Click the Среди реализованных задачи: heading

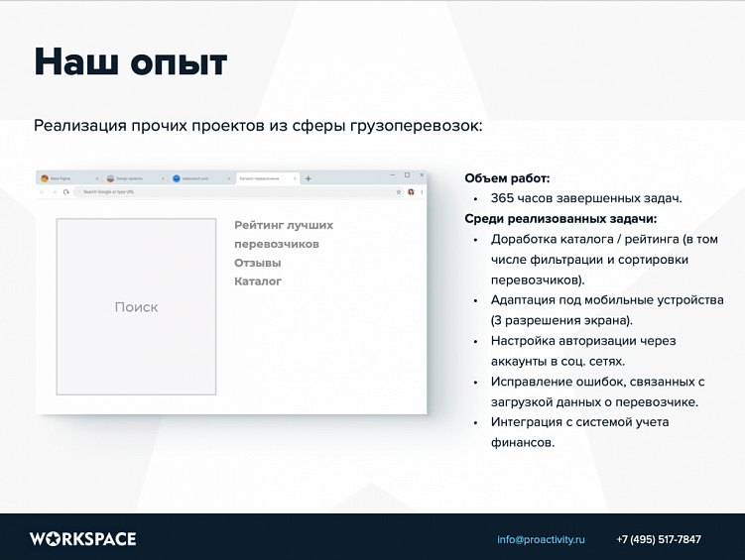pos(560,219)
